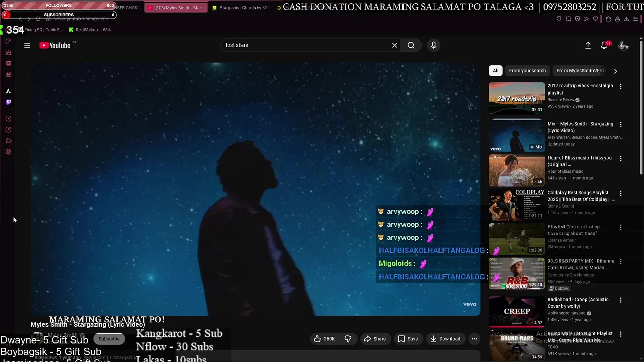The width and height of the screenshot is (644, 362).
Task: Open Bruno Mars thumbnail showing 34:59
Action: click(x=517, y=346)
